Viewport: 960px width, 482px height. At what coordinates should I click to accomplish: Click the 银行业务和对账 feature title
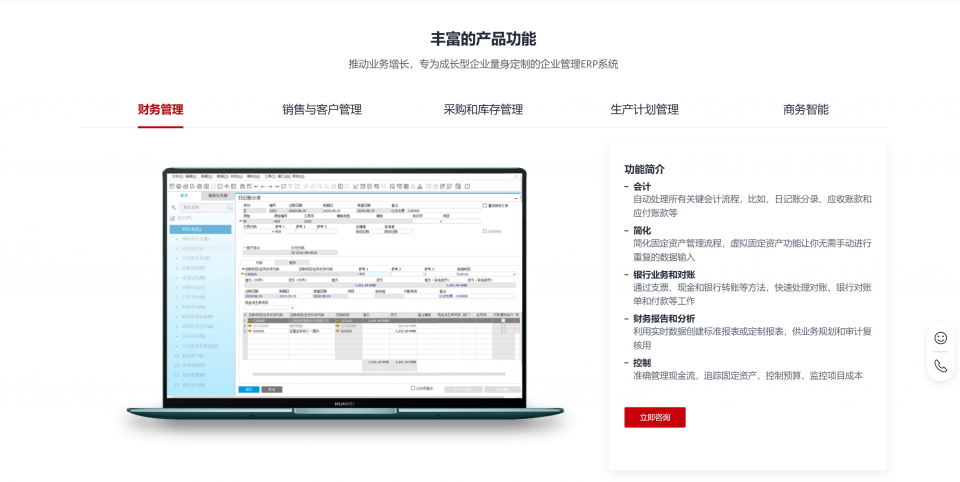tap(664, 274)
